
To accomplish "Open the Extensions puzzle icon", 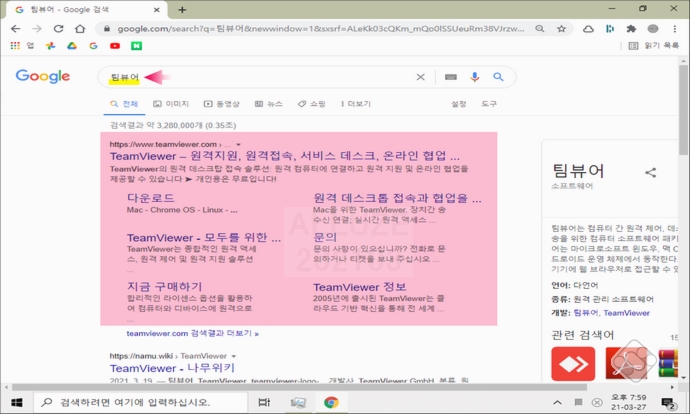I will coord(631,29).
